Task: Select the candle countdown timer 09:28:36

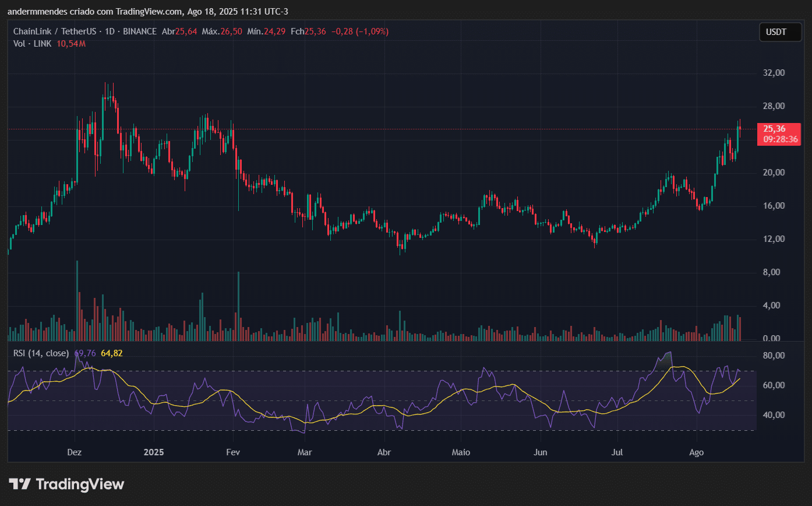Action: tap(779, 140)
